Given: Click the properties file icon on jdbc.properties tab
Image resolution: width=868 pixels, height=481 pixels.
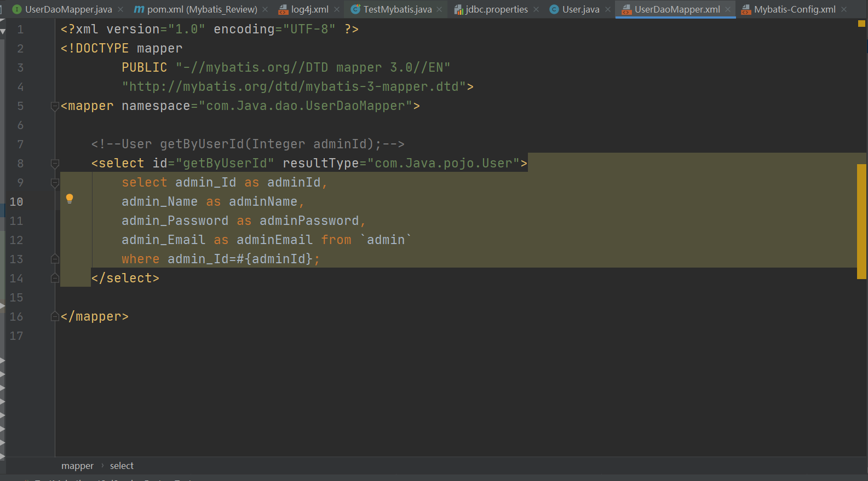Looking at the screenshot, I should (x=458, y=9).
